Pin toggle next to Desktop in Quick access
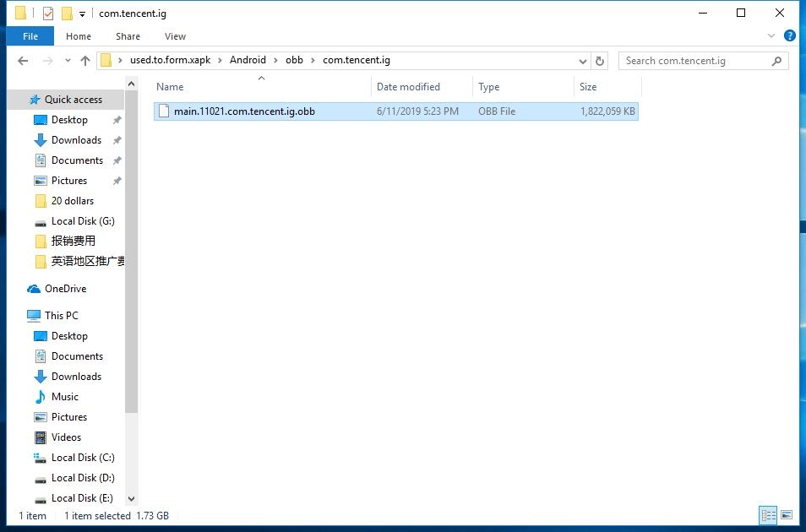Viewport: 806px width, 532px height. [117, 119]
